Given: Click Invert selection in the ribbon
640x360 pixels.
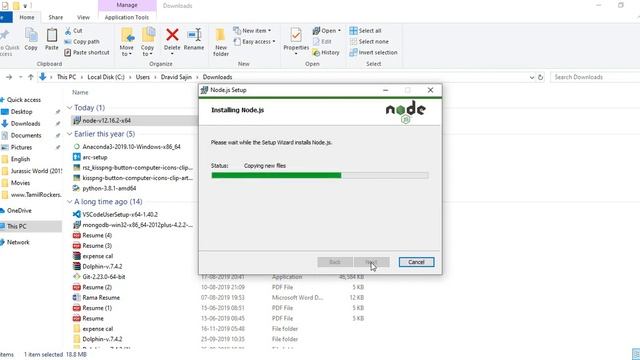Looking at the screenshot, I should coord(373,52).
